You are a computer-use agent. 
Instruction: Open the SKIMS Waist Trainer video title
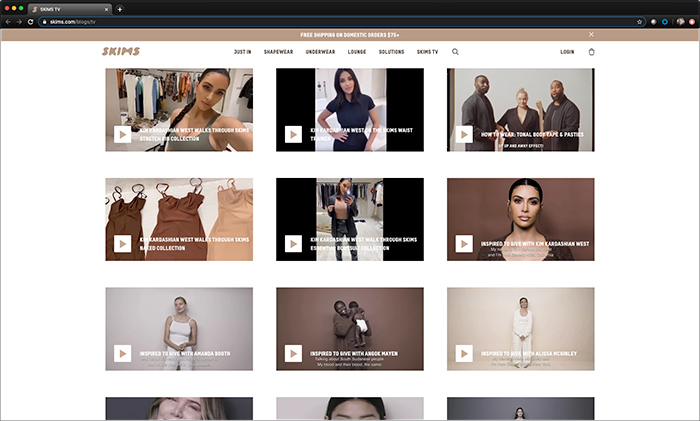click(x=362, y=134)
